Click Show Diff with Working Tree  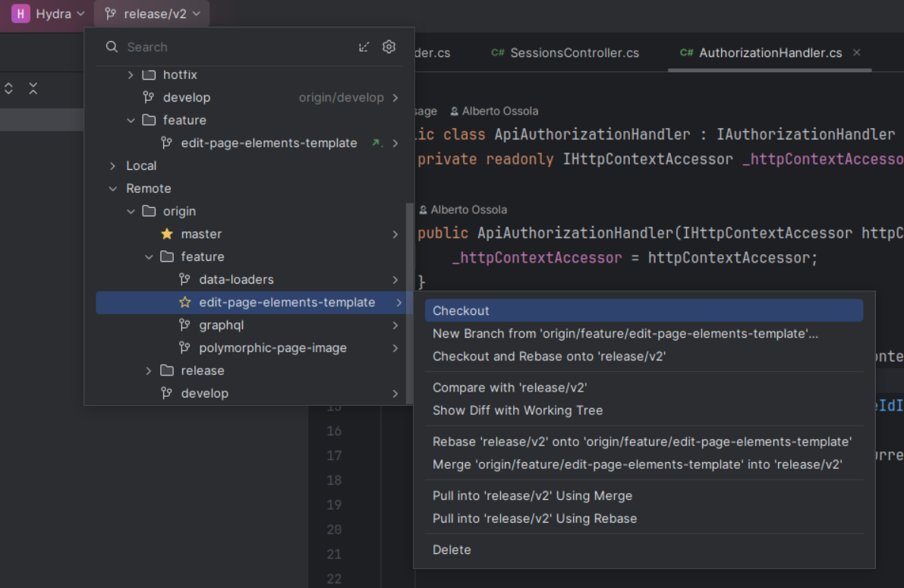tap(517, 410)
